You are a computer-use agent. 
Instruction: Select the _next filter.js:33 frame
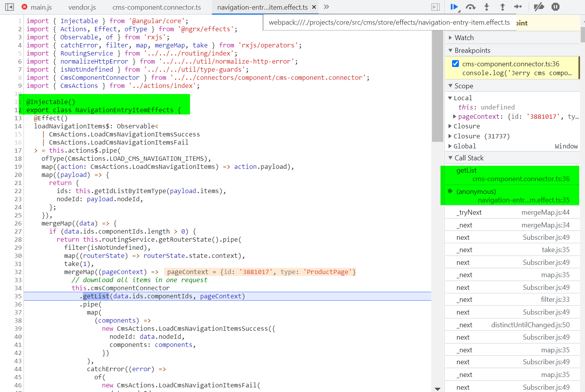[513, 299]
